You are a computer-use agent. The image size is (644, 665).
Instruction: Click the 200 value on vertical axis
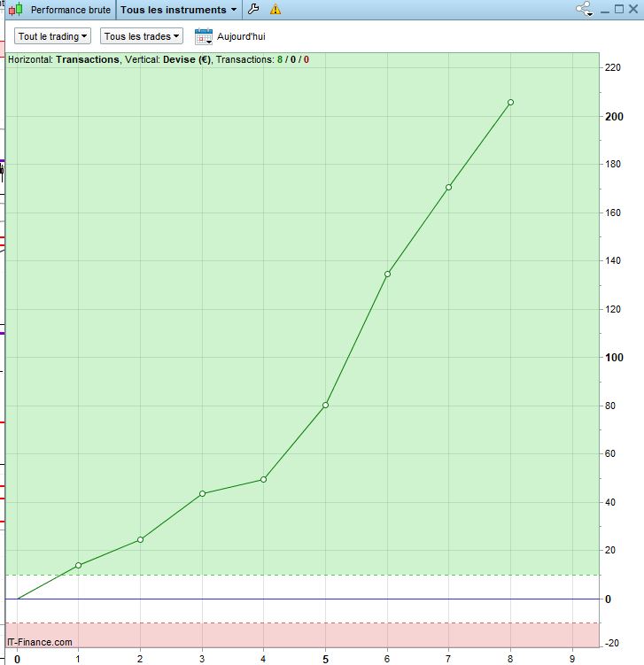(614, 117)
